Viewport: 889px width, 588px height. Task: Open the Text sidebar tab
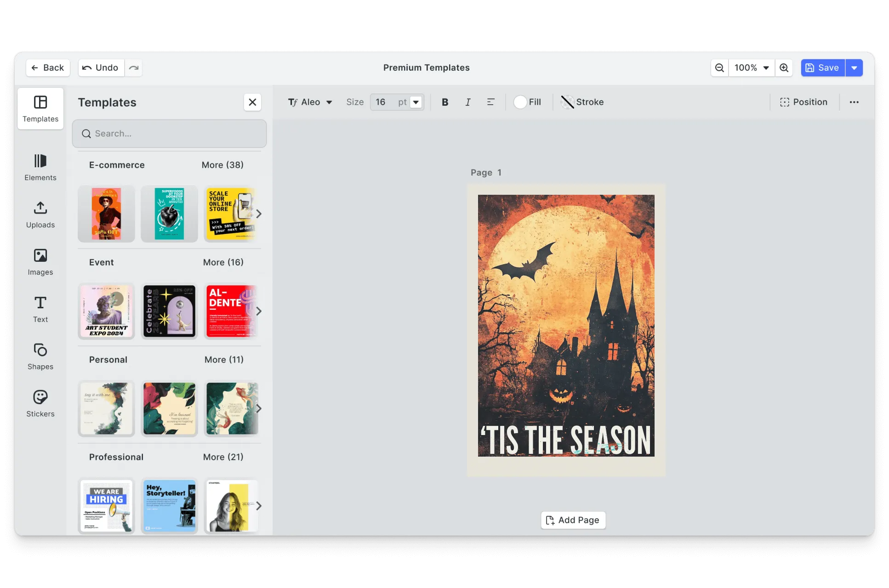40,309
